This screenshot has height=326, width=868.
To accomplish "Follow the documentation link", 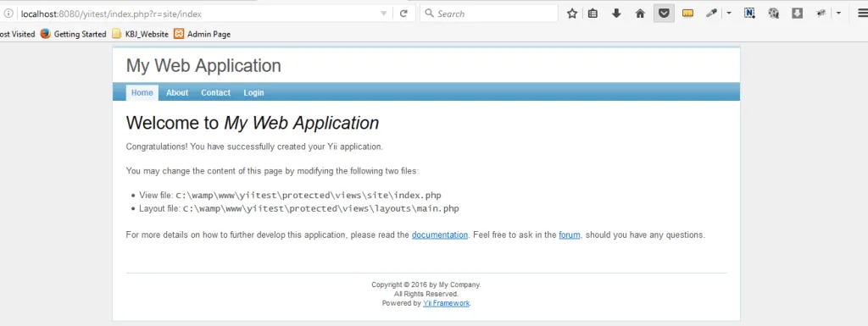I will [440, 235].
